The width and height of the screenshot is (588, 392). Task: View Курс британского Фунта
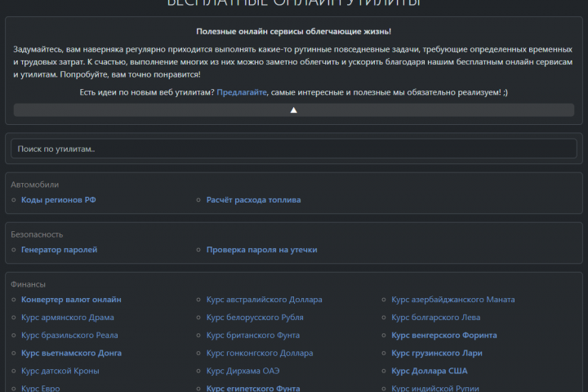(252, 336)
